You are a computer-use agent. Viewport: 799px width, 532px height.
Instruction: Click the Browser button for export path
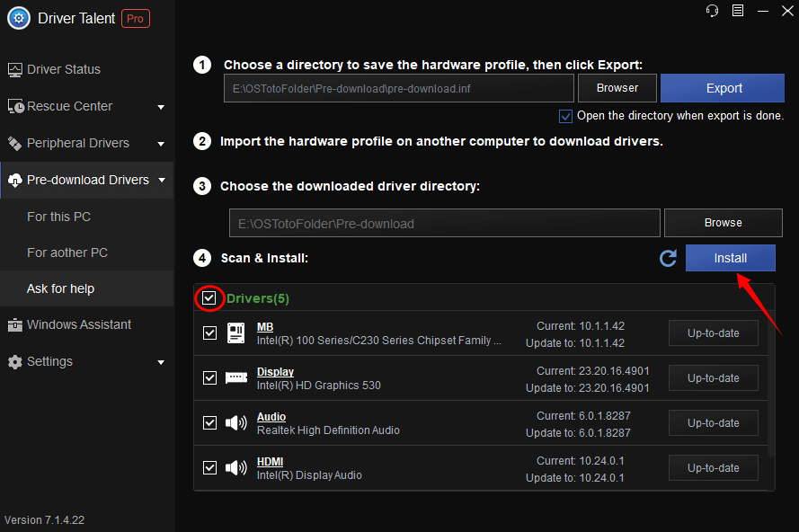[x=617, y=88]
